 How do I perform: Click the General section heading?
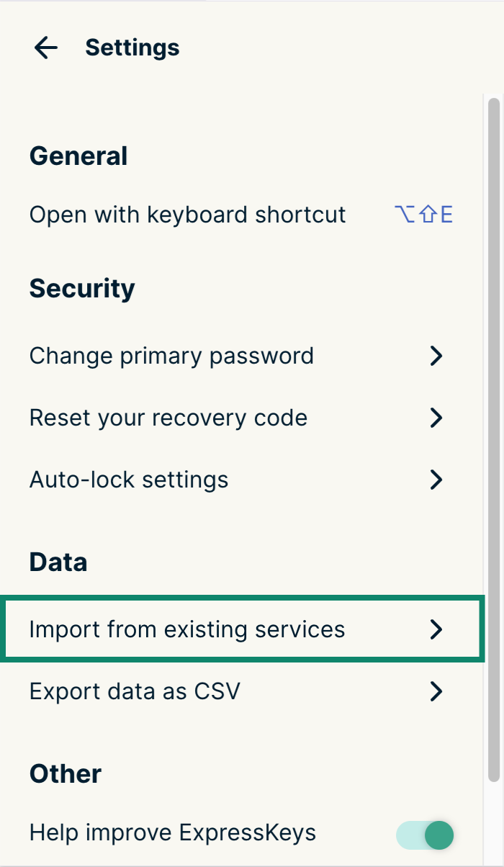pos(78,156)
